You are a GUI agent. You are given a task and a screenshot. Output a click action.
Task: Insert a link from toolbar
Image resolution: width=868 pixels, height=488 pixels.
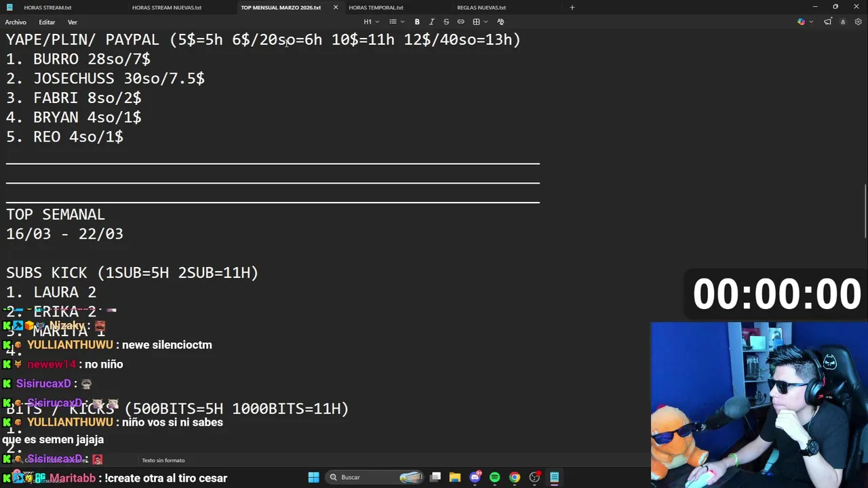tap(461, 22)
